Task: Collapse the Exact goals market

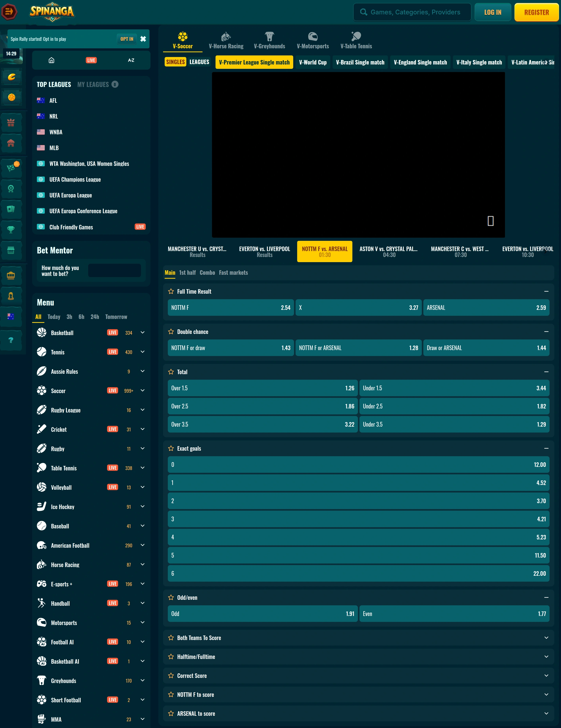Action: click(546, 448)
